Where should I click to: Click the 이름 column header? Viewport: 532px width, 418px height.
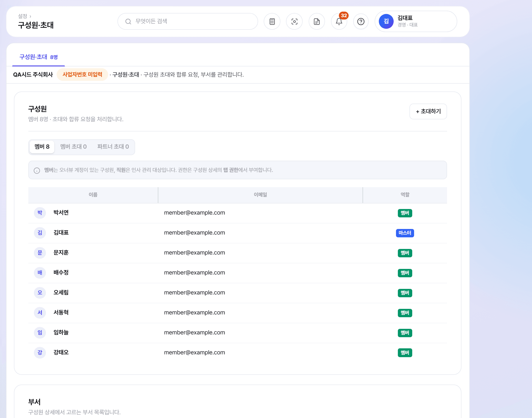(93, 195)
